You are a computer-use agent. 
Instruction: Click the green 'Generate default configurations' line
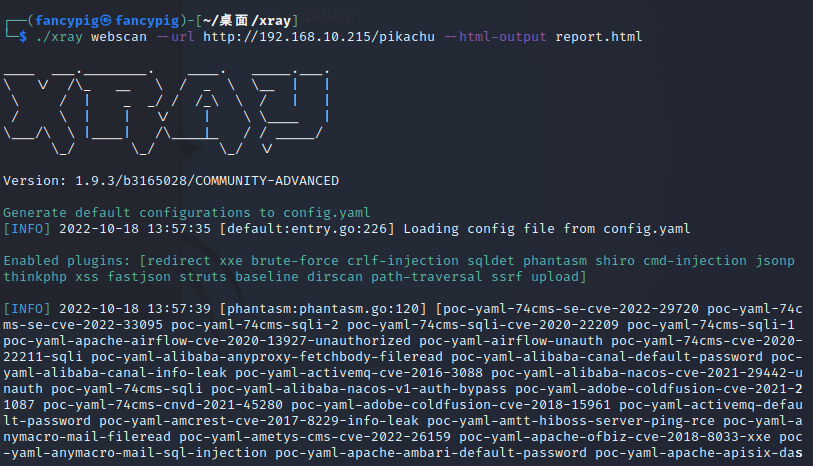pyautogui.click(x=186, y=212)
